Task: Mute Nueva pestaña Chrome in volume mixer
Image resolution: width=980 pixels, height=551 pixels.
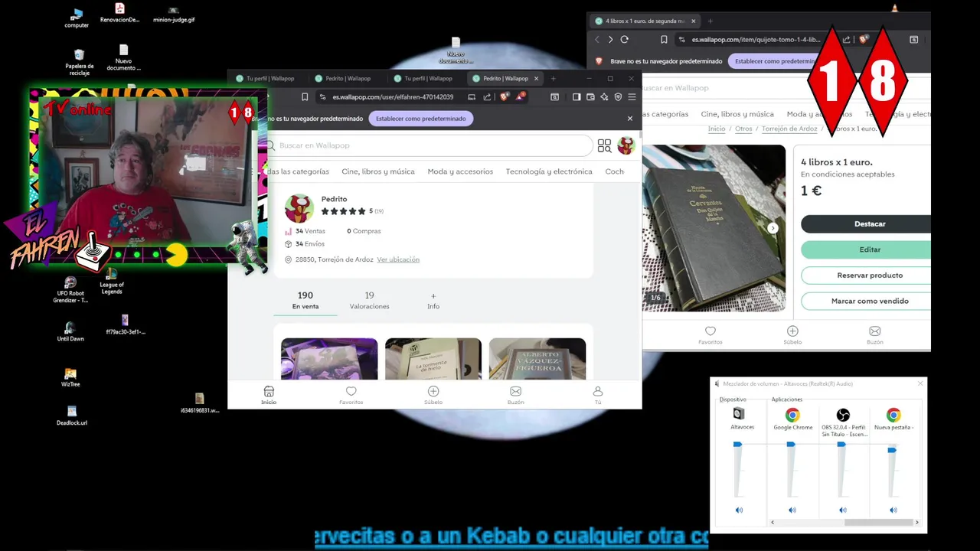Action: pos(893,510)
